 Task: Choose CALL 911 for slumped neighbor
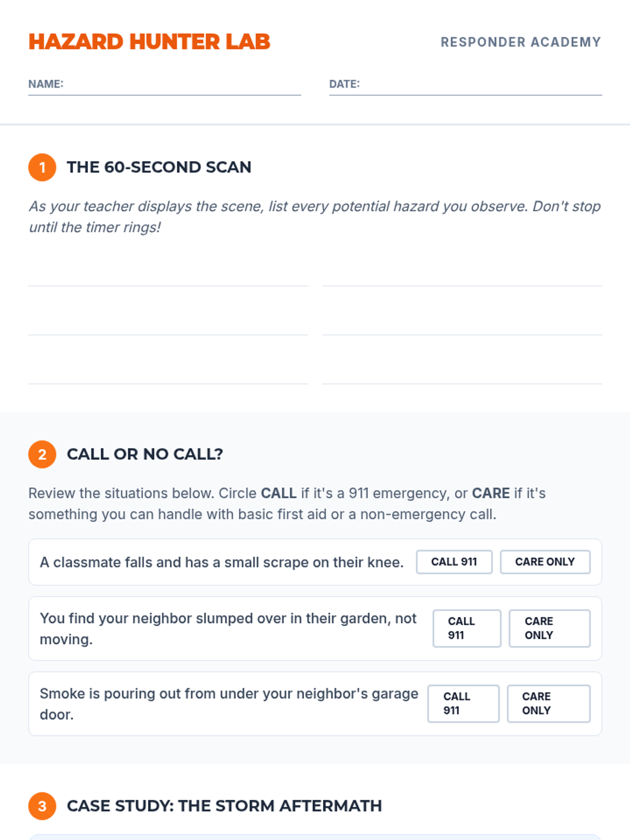point(467,628)
